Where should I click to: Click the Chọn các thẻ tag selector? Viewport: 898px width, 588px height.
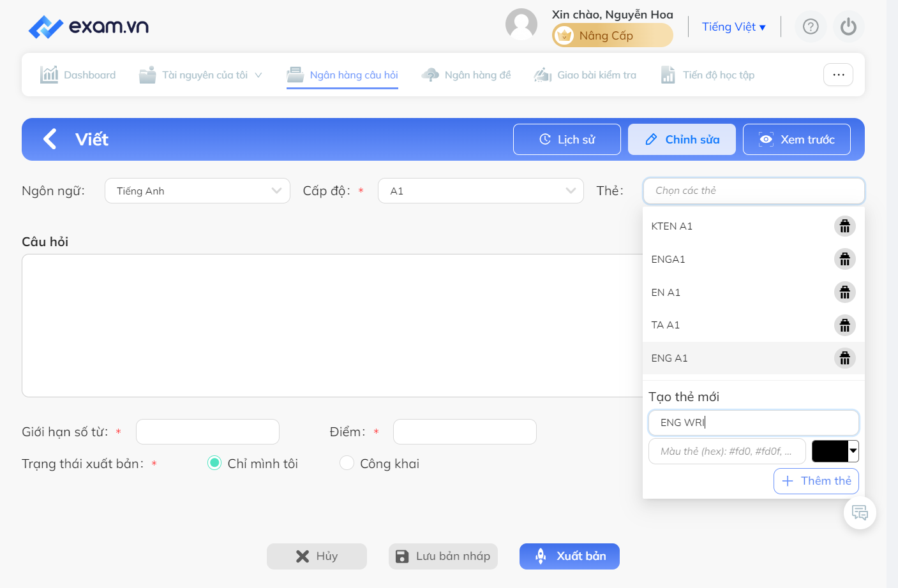754,191
